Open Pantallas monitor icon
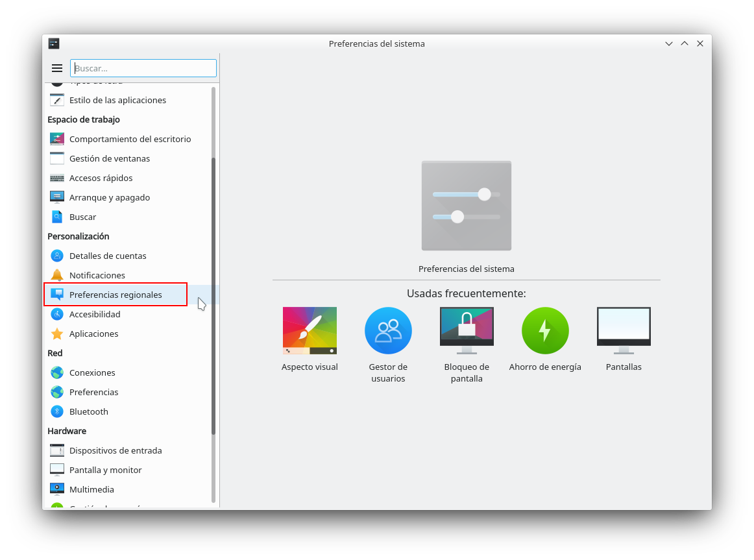This screenshot has width=754, height=560. point(624,331)
